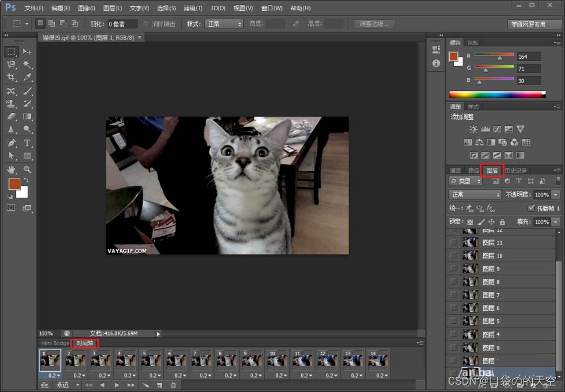The width and height of the screenshot is (565, 392).
Task: Duplicate the selected timeline frame
Action: point(159,385)
